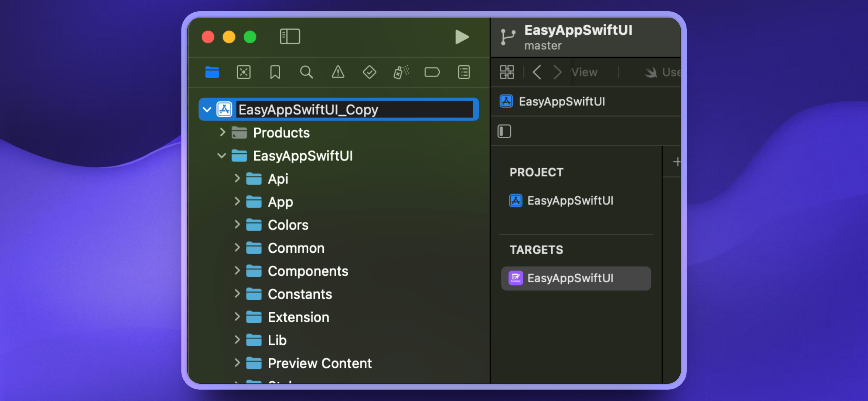Viewport: 868px width, 401px height.
Task: Collapse the EasyAppSwiftUI group folder
Action: pos(222,156)
